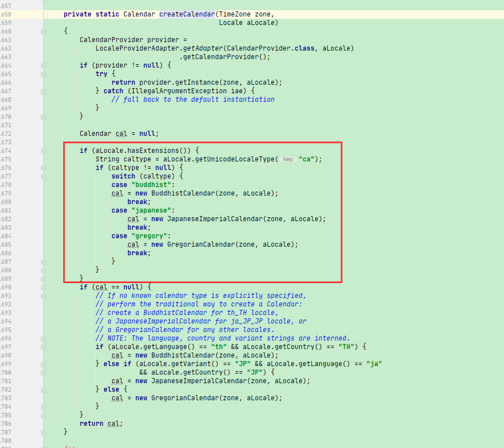Click 'new GregorianCalendar' on line 703
Screen dimensions: 504x448
pos(177,398)
